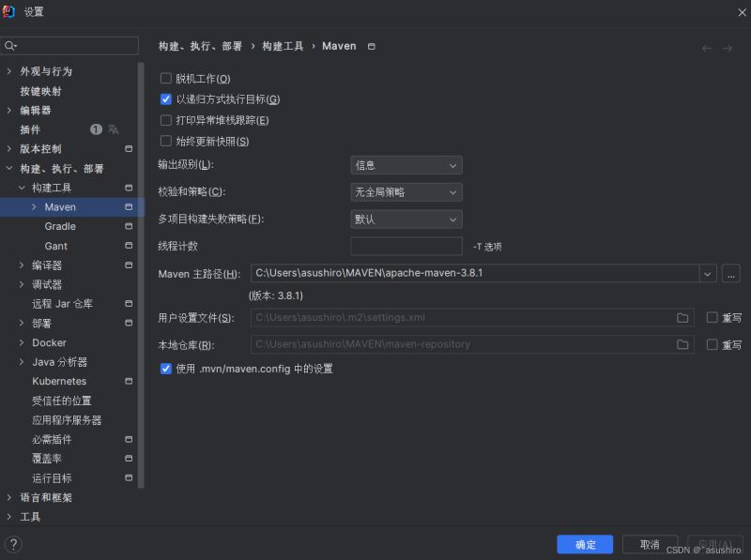Click project-level icon beside Gant

129,246
